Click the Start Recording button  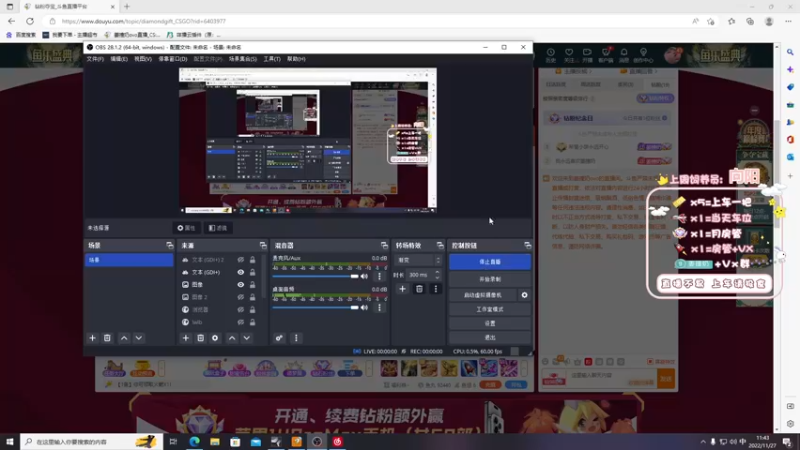[490, 279]
